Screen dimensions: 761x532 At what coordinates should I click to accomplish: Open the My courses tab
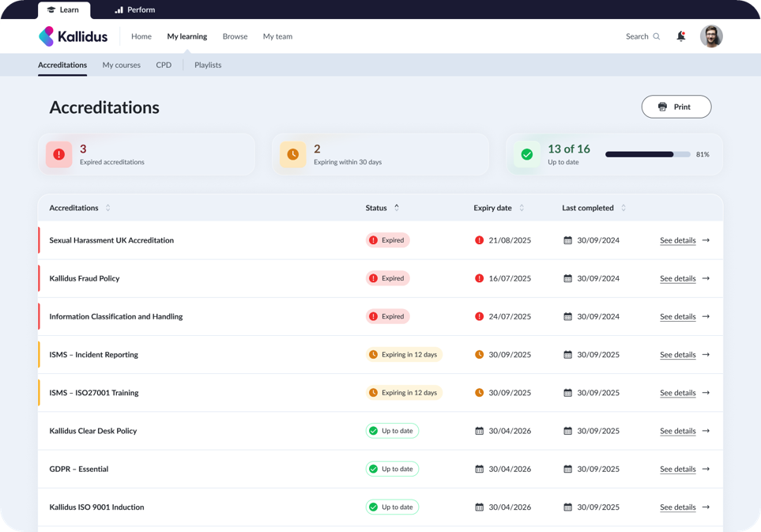[121, 65]
